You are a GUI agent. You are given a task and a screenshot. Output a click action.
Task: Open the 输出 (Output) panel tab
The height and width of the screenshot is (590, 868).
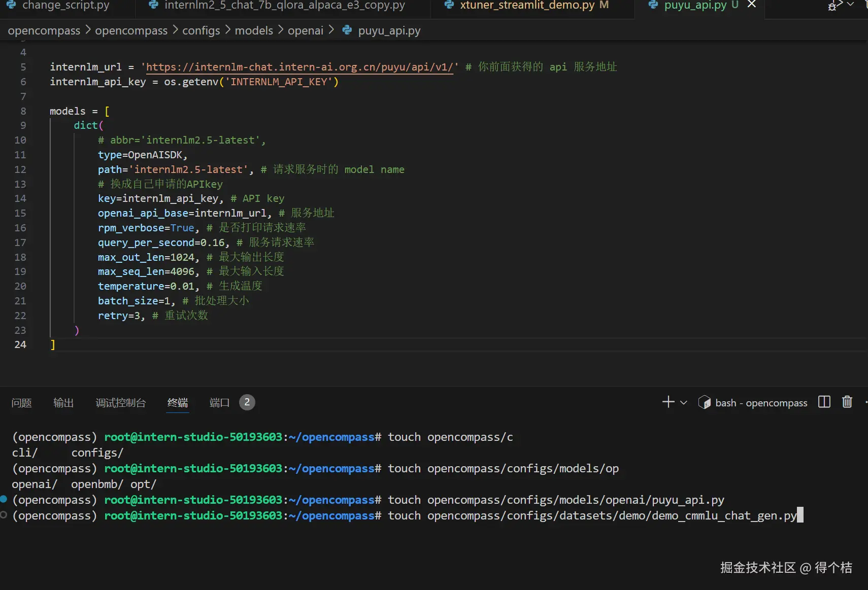[63, 403]
